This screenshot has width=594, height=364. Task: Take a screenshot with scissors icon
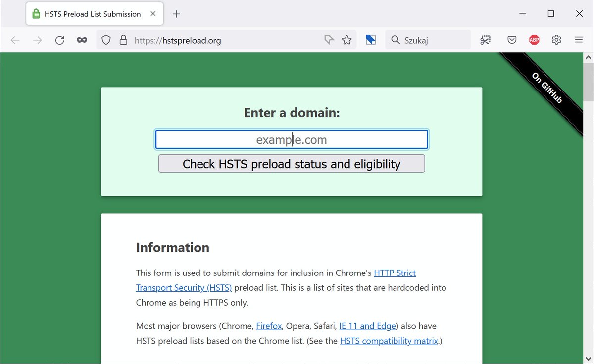[485, 40]
